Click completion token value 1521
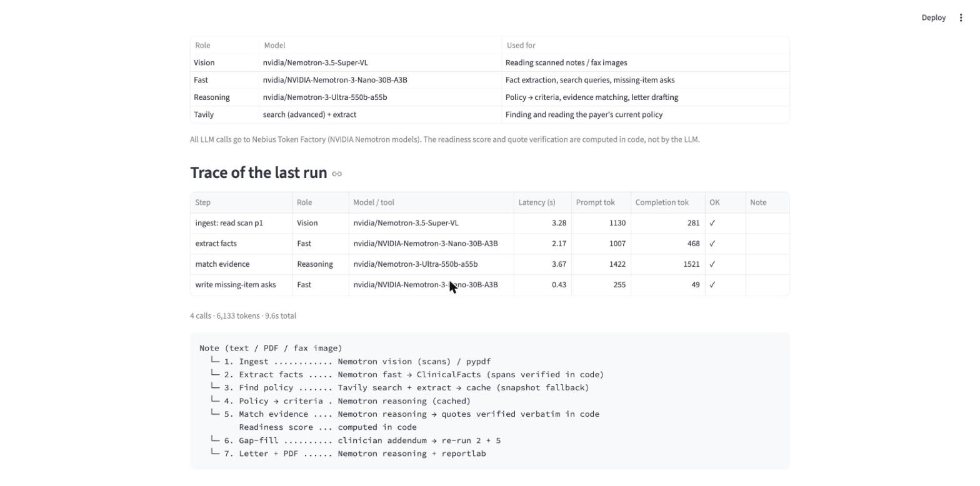 668,264
